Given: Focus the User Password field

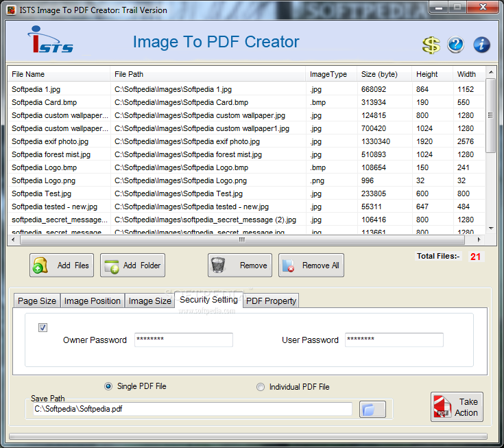Looking at the screenshot, I should 394,340.
